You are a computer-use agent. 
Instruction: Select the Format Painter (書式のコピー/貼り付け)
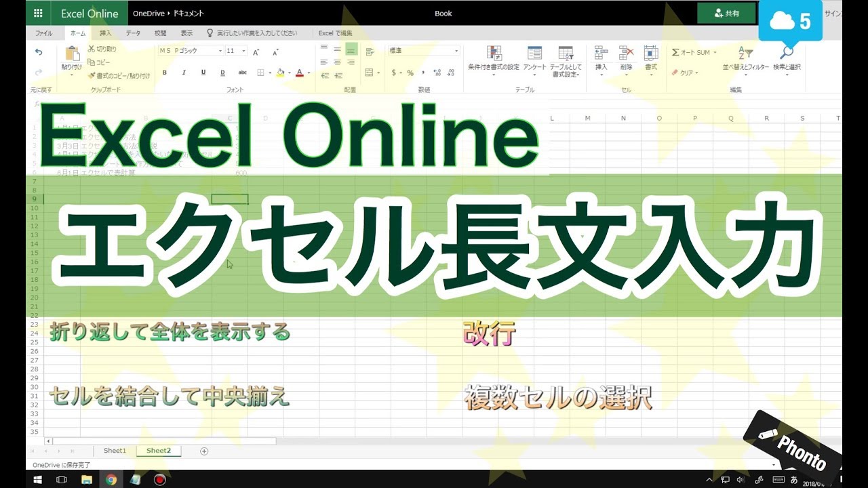119,75
